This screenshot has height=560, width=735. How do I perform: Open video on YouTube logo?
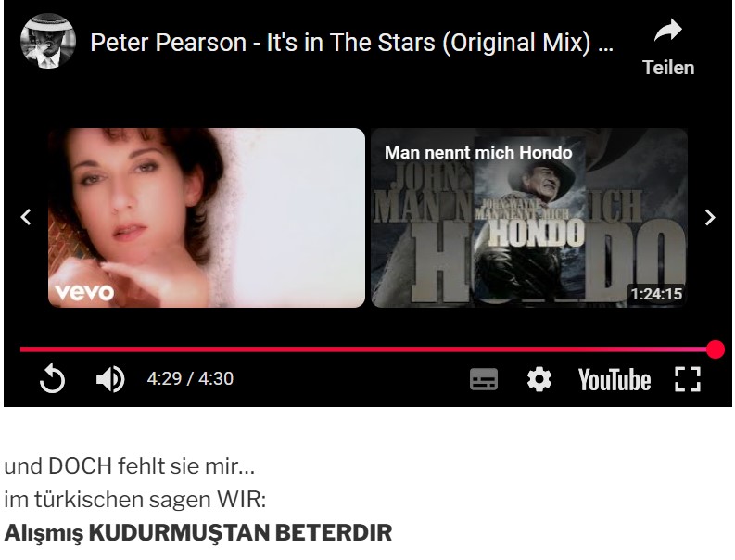tap(615, 379)
